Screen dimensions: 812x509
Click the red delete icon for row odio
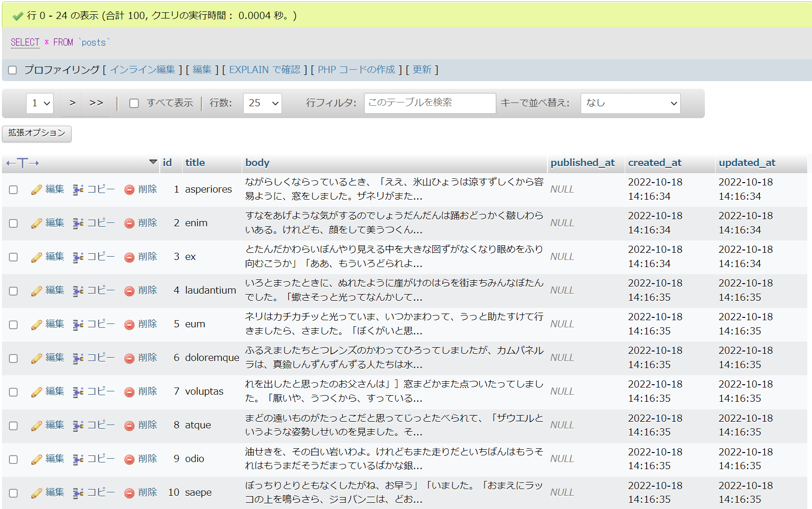(129, 459)
